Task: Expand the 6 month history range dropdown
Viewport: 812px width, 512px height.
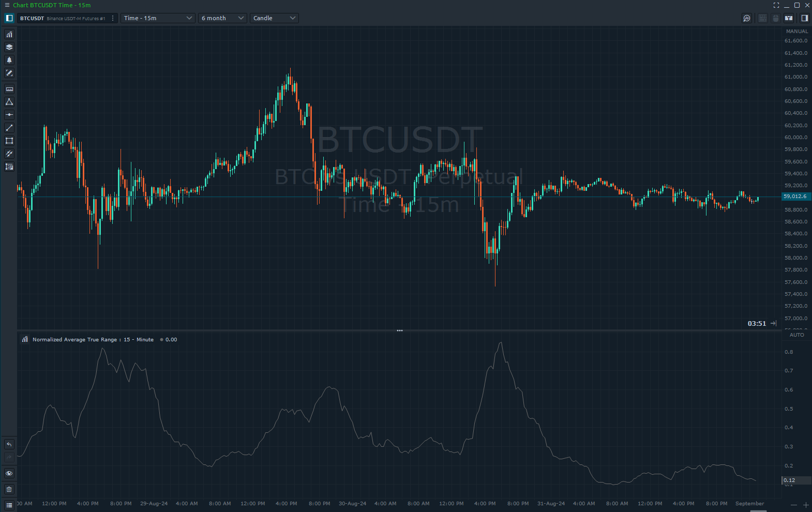Action: tap(222, 18)
